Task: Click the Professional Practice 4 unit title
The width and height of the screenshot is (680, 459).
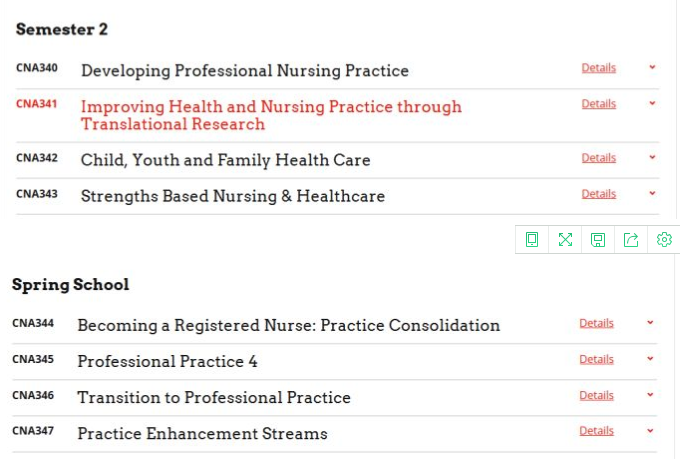Action: [167, 361]
